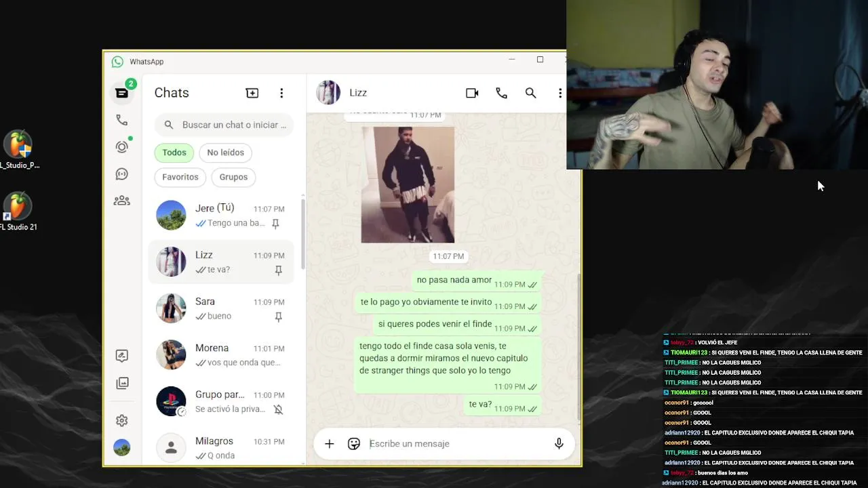
Task: Open Lizz conversation three-dot menu
Action: [559, 93]
